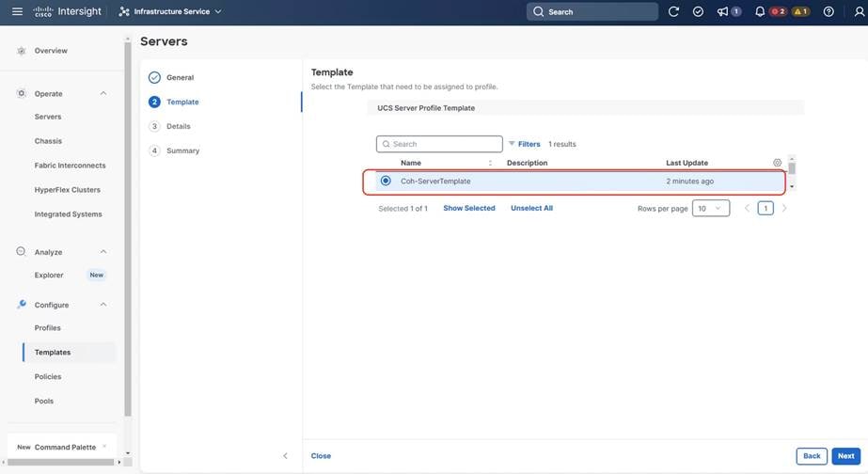
Task: Go to the General wizard step
Action: [x=180, y=77]
